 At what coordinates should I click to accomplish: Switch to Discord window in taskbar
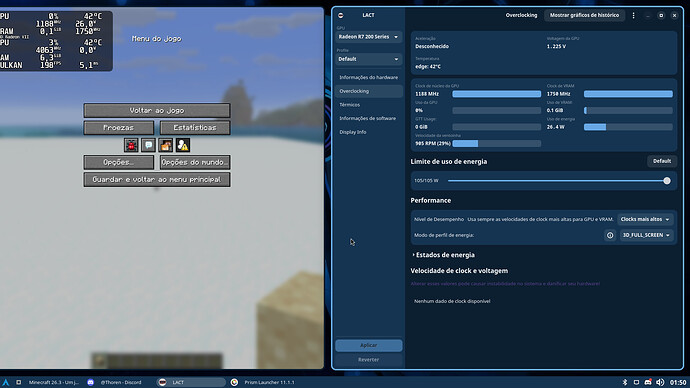click(115, 382)
